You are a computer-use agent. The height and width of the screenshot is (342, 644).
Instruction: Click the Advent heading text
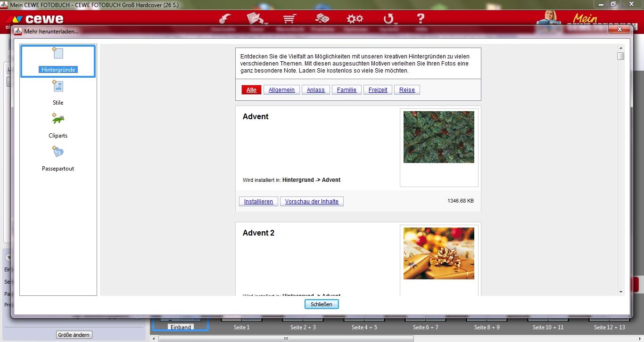[x=256, y=117]
